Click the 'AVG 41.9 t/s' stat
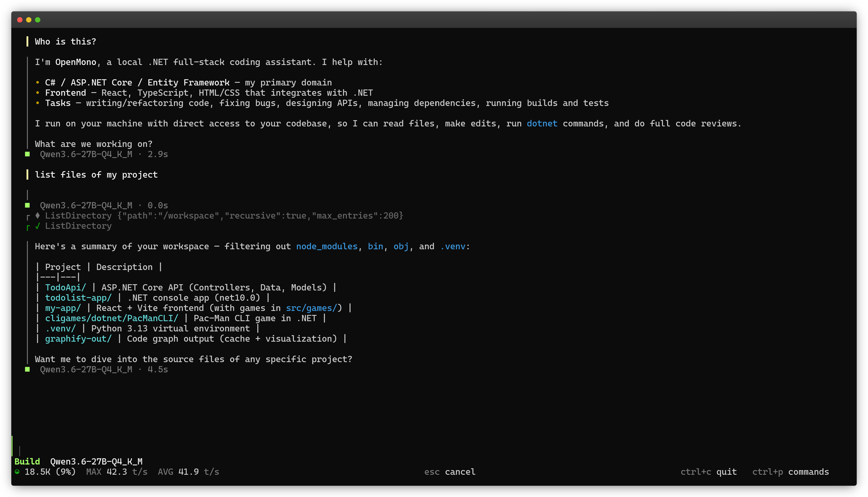 189,472
